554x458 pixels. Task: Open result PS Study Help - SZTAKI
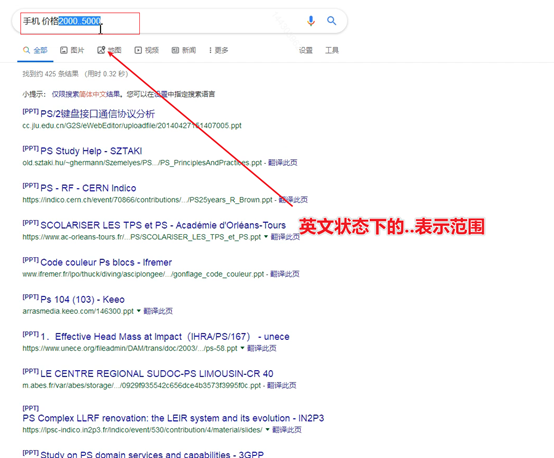91,151
